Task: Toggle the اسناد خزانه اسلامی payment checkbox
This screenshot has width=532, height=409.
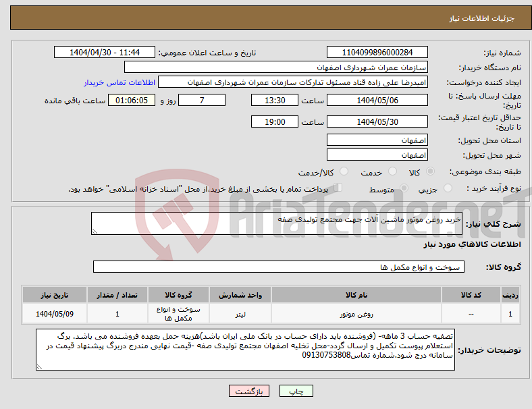Action: 338,188
